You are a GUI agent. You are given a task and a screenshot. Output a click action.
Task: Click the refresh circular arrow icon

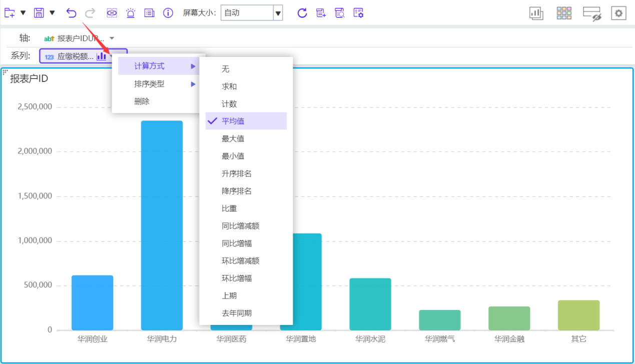click(302, 13)
